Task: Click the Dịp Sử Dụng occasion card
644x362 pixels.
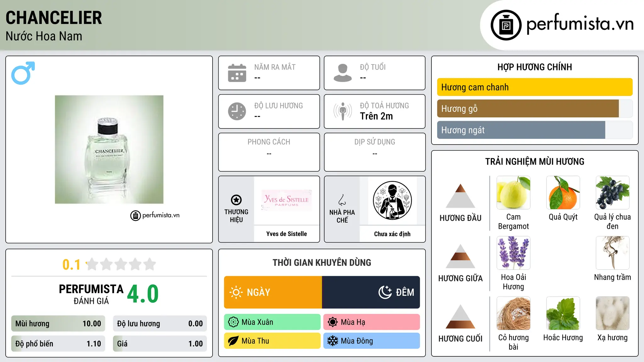Action: coord(375,152)
